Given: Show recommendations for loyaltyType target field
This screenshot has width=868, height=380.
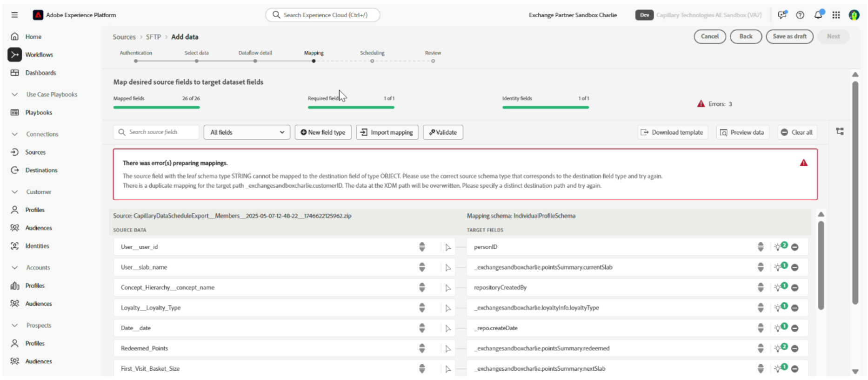Looking at the screenshot, I should (780, 307).
